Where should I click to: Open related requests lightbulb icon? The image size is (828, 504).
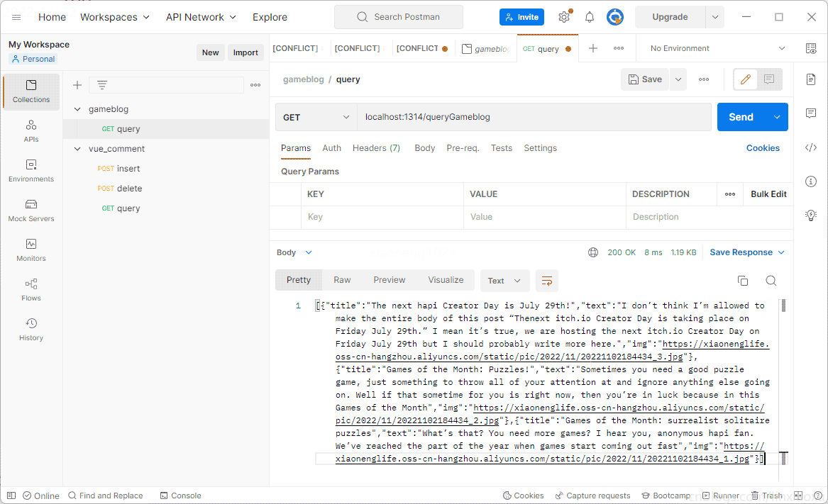pyautogui.click(x=811, y=215)
